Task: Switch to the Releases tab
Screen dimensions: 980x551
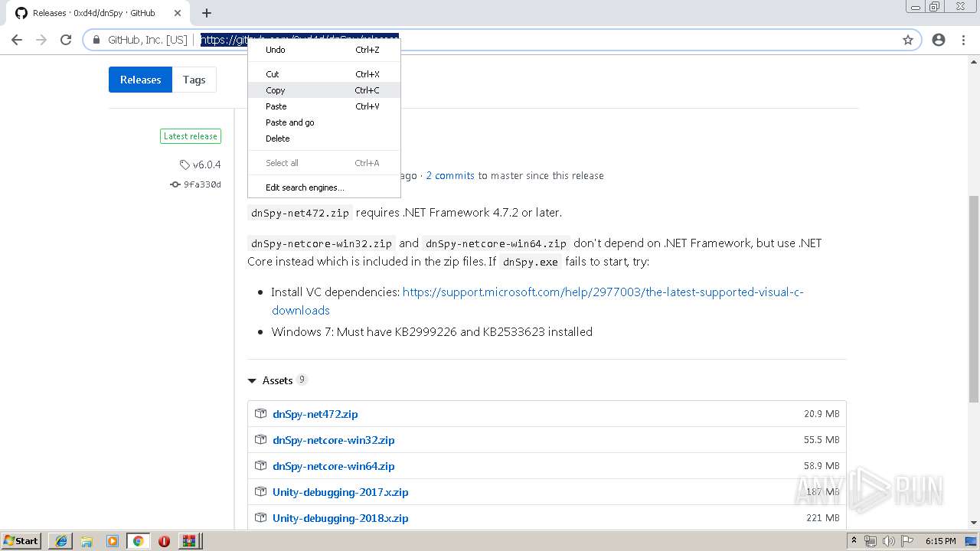Action: pos(140,80)
